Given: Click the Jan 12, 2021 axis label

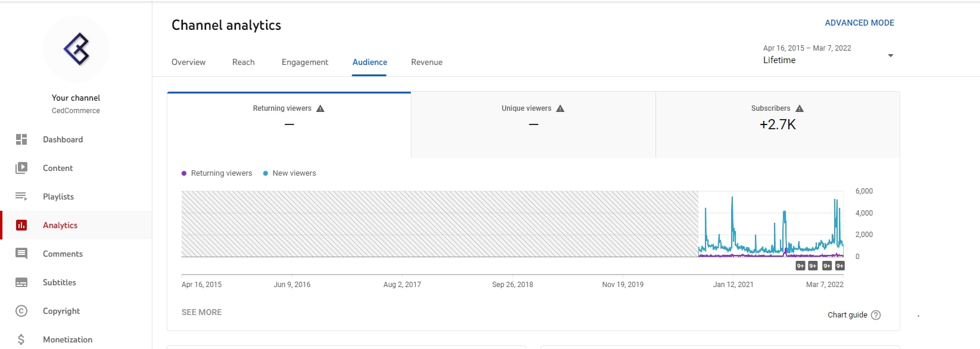Looking at the screenshot, I should click(x=734, y=285).
